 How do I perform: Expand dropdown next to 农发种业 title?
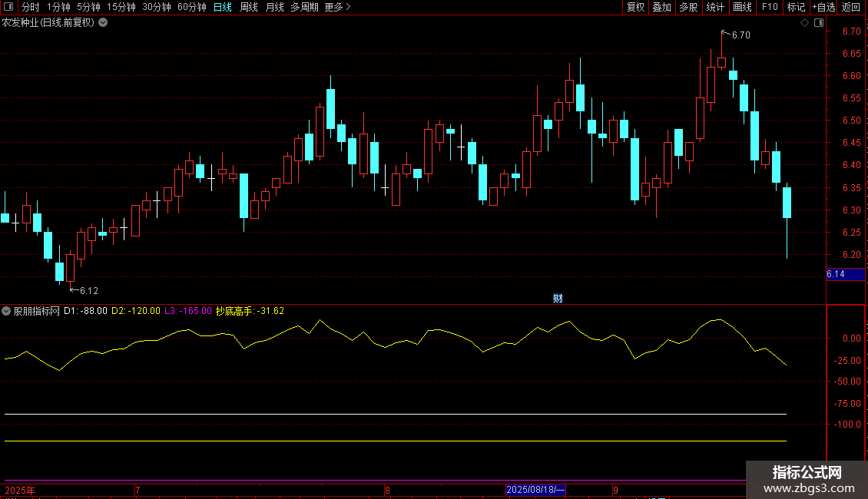(103, 23)
